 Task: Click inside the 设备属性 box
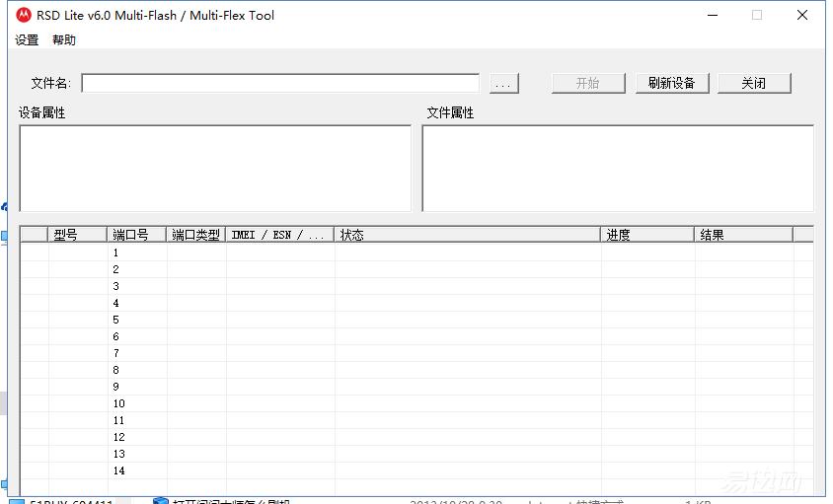[215, 168]
